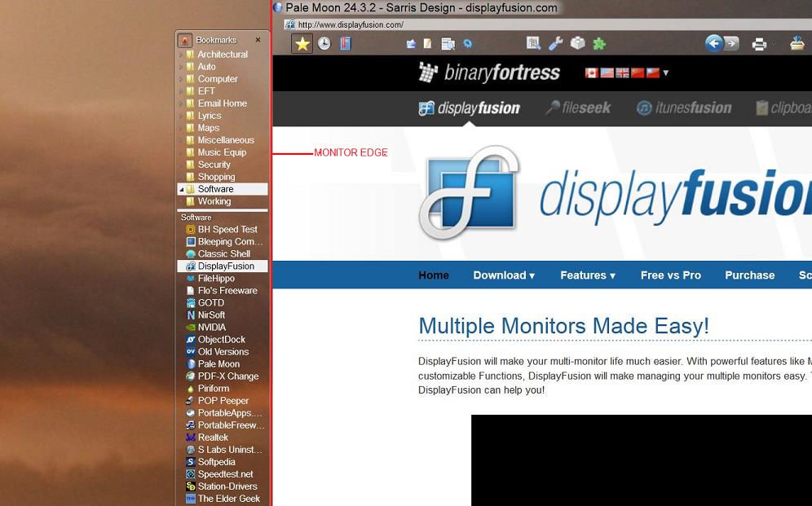The width and height of the screenshot is (812, 506).
Task: Click the Bookmarks star toolbar icon
Action: click(302, 44)
